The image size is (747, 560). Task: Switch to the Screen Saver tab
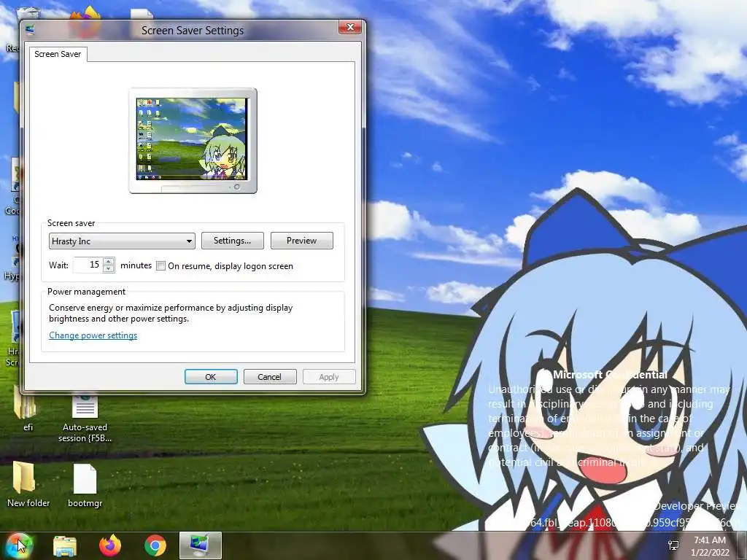point(58,54)
